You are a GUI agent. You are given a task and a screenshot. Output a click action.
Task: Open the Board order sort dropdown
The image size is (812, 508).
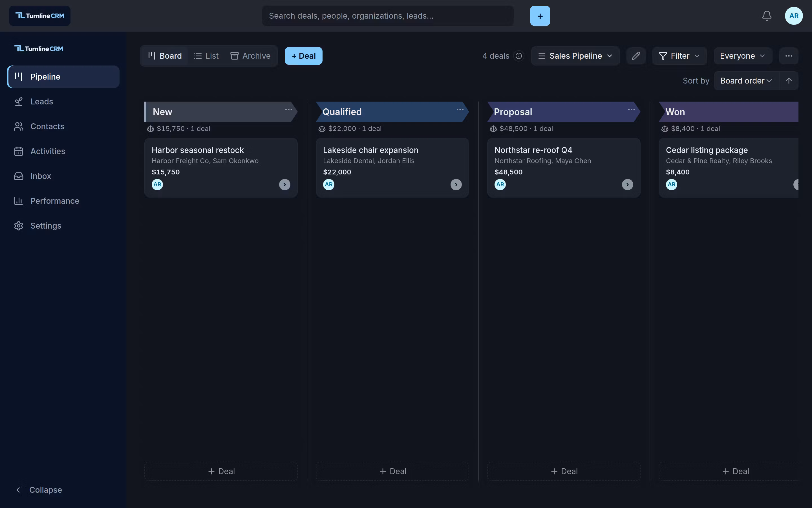pos(746,81)
